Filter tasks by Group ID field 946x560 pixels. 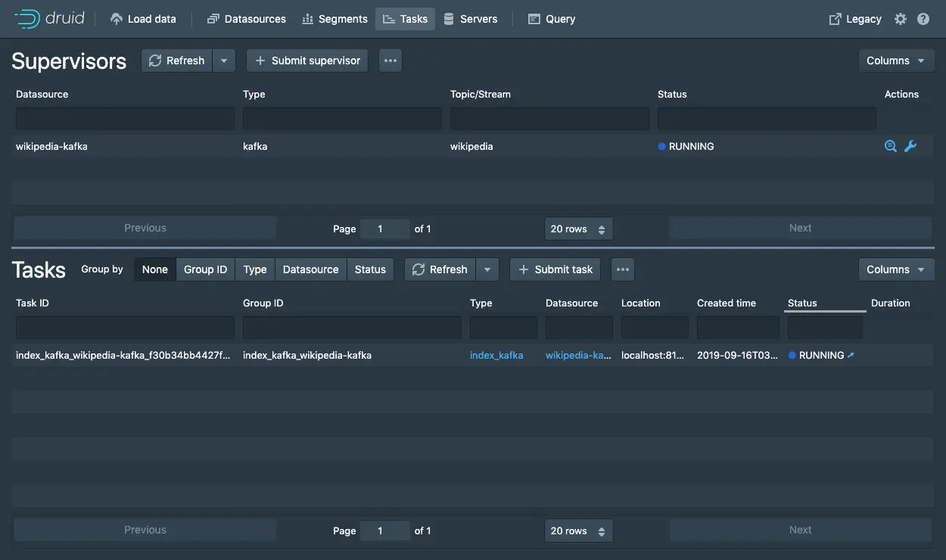coord(352,327)
